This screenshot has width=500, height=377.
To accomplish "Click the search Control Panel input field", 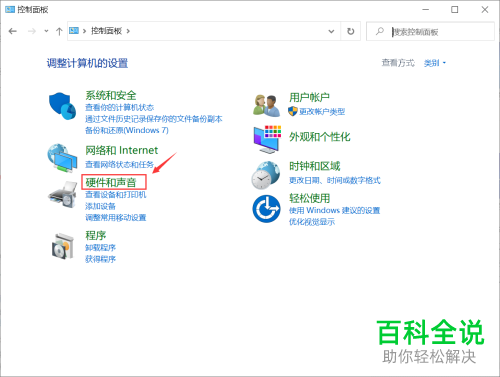I will click(x=430, y=31).
